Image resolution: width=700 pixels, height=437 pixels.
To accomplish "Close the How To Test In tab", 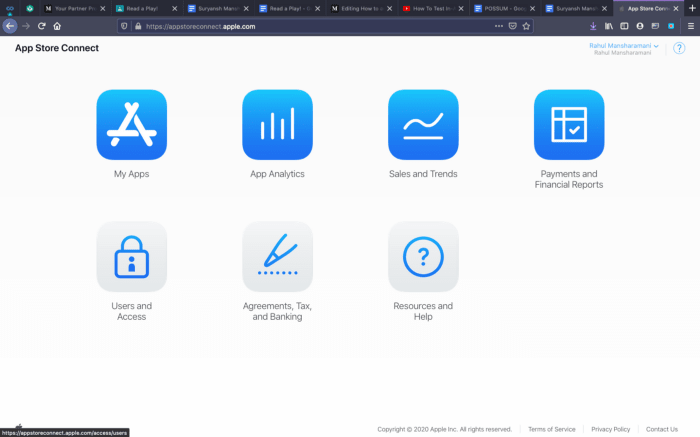I will (x=461, y=8).
